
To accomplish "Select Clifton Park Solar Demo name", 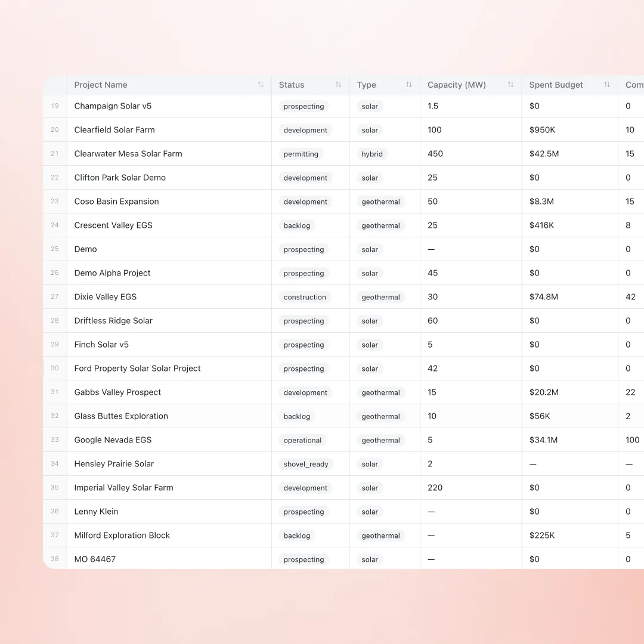I will pos(120,178).
